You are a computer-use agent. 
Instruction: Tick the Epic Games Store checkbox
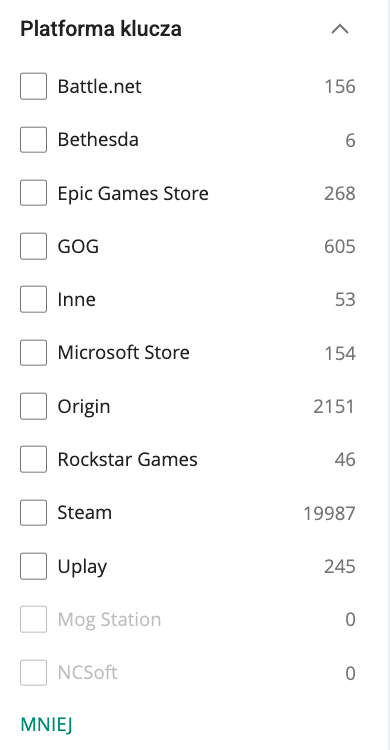pos(33,193)
